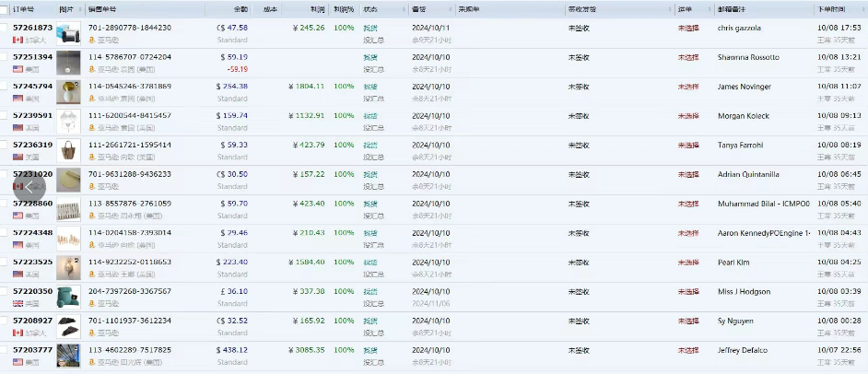Tick checkbox for order 57261873

coord(4,28)
